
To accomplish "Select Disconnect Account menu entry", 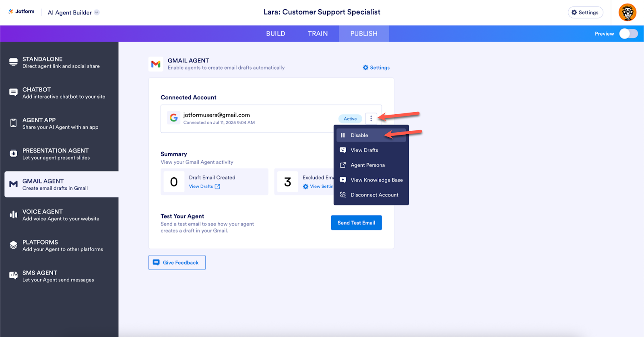I will [374, 195].
